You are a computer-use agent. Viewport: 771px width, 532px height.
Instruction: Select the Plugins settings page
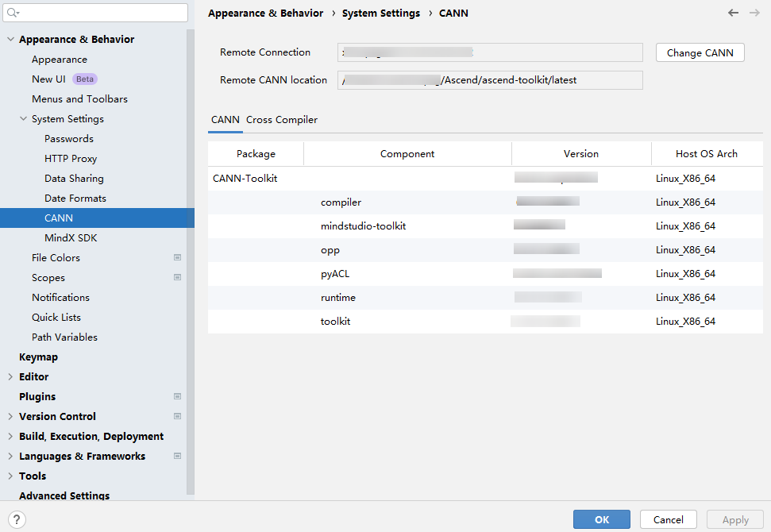(37, 396)
